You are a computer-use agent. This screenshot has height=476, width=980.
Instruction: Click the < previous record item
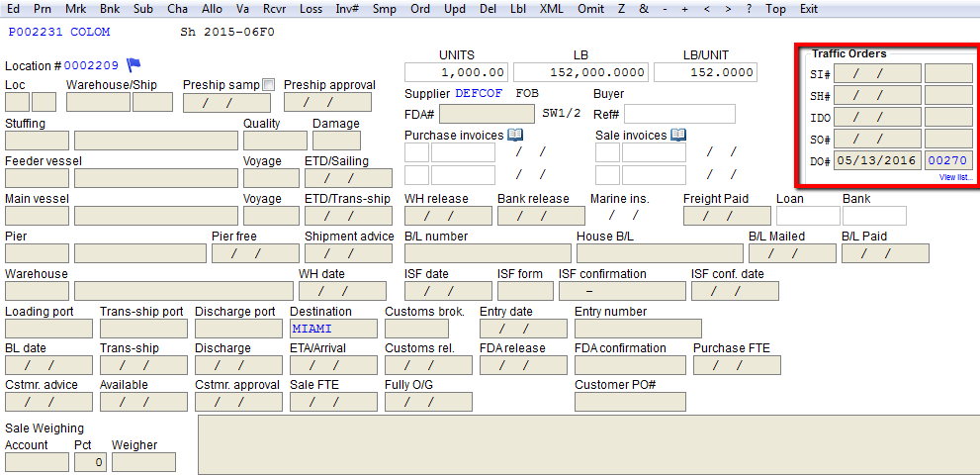pos(706,9)
